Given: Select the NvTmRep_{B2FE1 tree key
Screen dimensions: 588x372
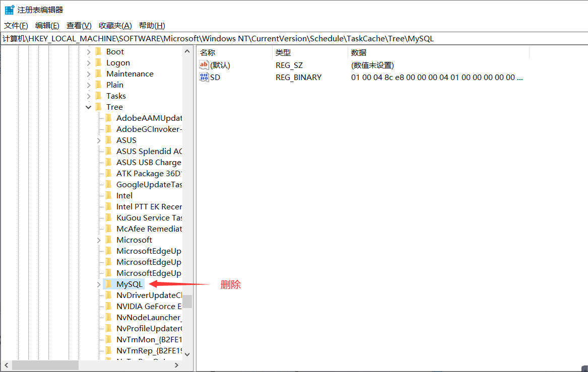Looking at the screenshot, I should (x=149, y=351).
